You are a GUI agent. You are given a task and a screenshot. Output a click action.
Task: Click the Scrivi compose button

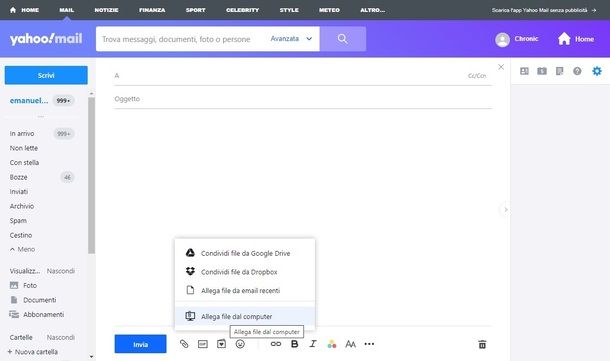[x=46, y=75]
